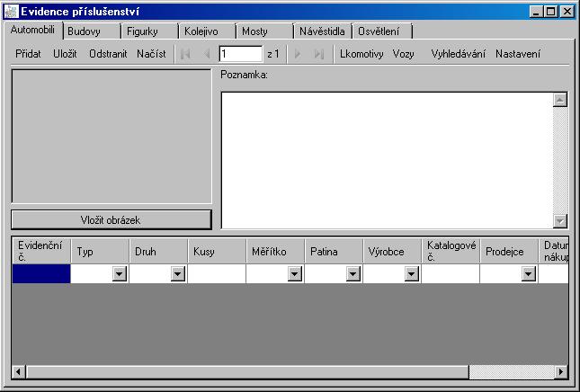Click Přidat in the toolbar
This screenshot has height=392, width=580.
click(x=28, y=54)
